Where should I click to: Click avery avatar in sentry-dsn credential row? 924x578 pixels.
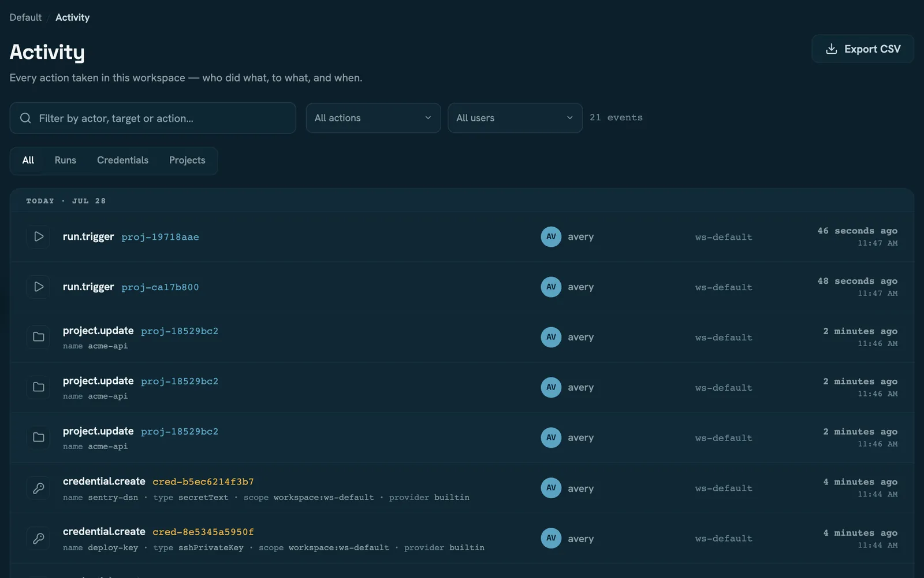point(551,488)
